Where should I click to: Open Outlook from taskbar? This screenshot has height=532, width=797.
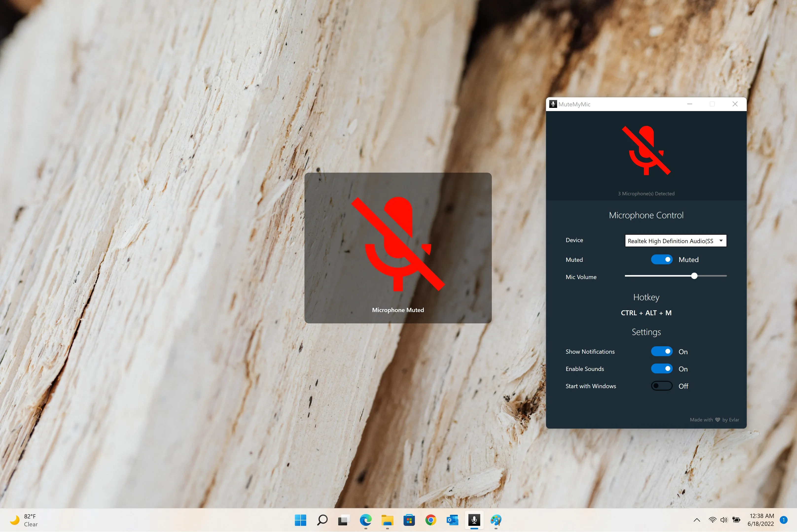(x=452, y=520)
